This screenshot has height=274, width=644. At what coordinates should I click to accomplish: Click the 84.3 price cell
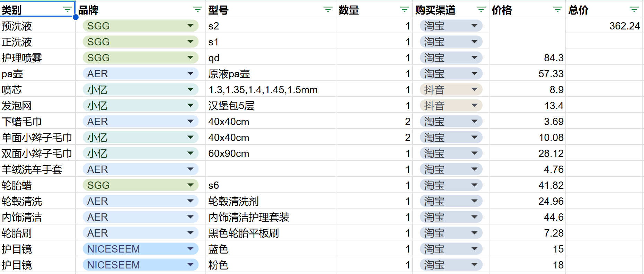click(527, 58)
